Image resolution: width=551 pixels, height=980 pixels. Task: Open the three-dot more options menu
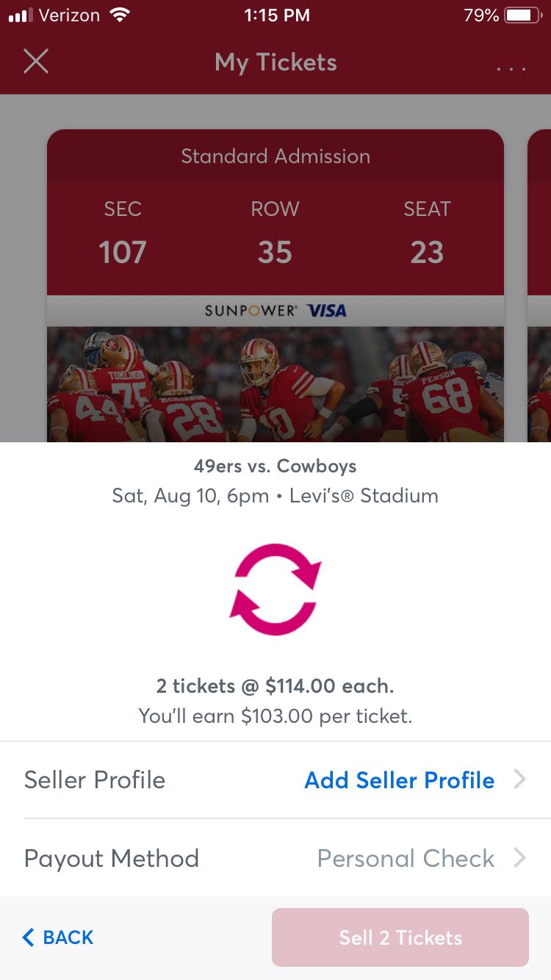[x=511, y=68]
